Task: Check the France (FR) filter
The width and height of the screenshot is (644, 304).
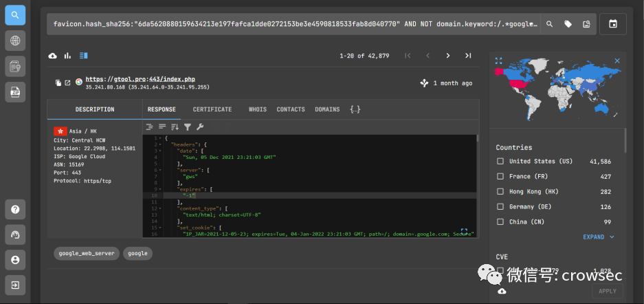Action: coord(500,176)
